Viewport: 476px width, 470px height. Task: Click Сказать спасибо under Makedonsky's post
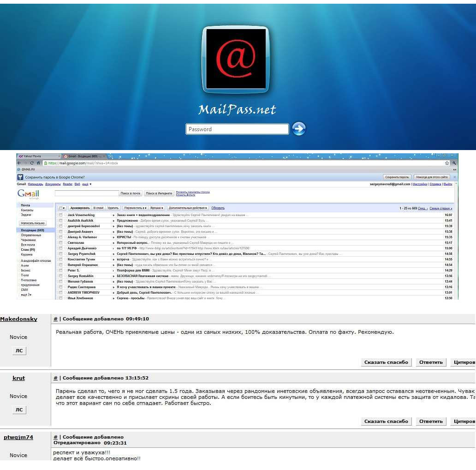(x=386, y=362)
